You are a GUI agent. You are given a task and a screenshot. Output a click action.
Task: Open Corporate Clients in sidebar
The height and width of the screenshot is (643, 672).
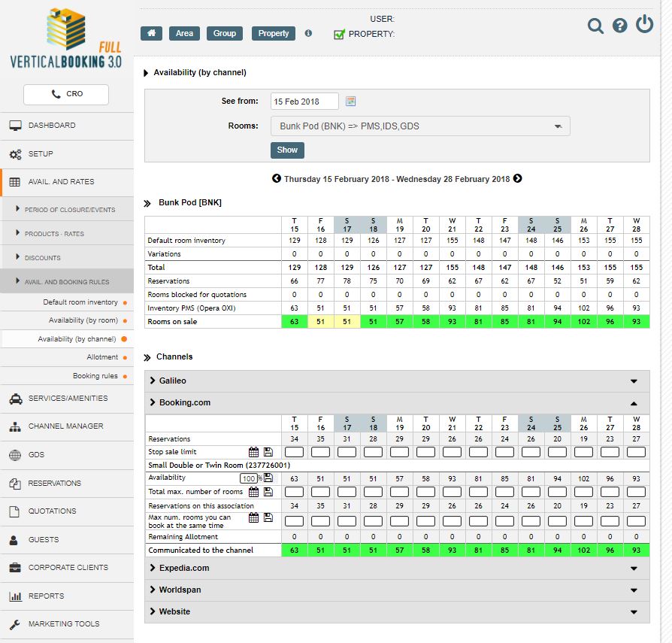[x=67, y=568]
